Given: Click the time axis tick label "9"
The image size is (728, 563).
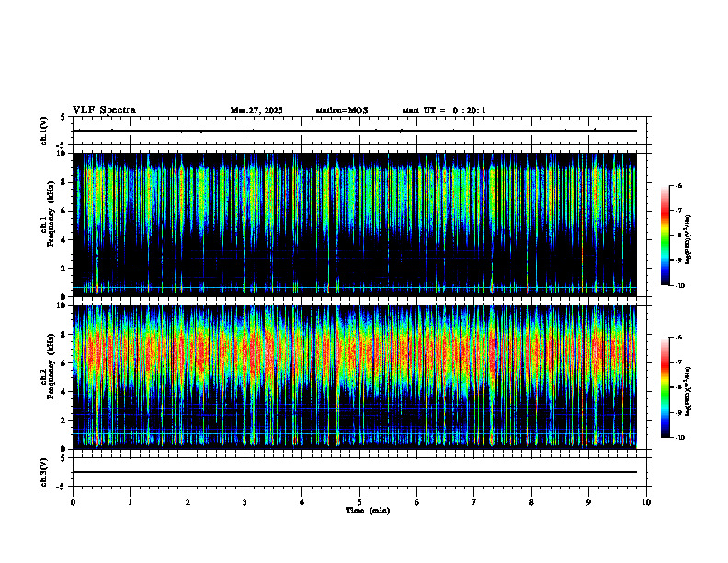Looking at the screenshot, I should point(588,502).
